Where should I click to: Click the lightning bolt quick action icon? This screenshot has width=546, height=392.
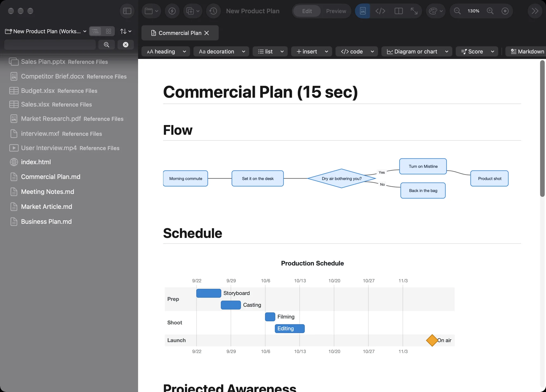172,11
